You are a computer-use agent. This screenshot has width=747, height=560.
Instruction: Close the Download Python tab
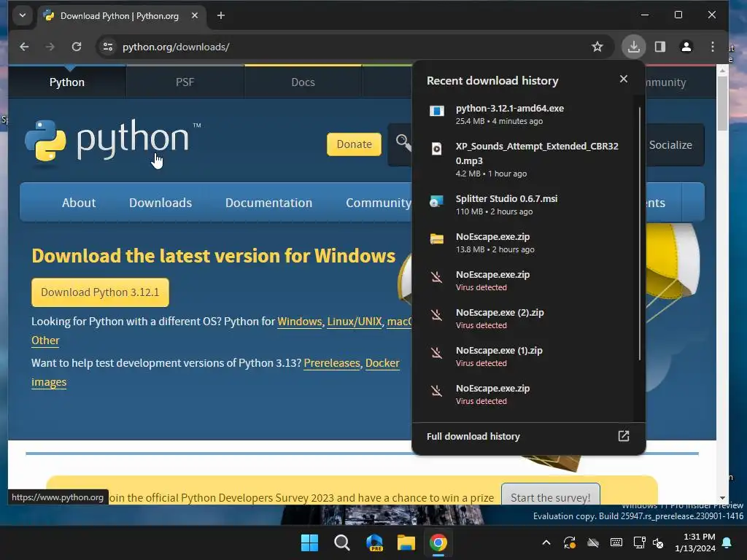(194, 16)
